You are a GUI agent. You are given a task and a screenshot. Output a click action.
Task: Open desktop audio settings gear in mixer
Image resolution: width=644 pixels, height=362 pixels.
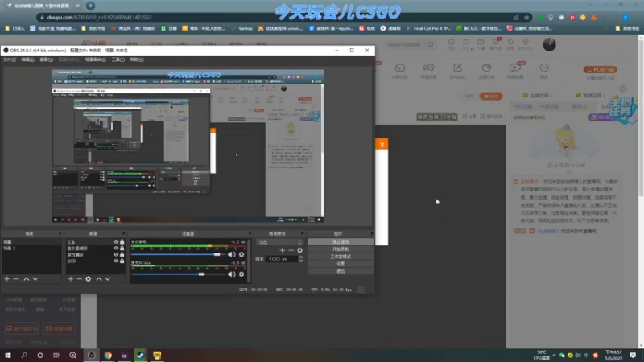[x=242, y=254]
